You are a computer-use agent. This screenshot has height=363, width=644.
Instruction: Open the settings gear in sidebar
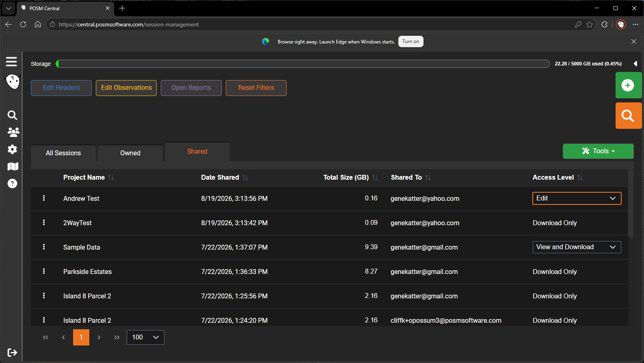tap(13, 149)
